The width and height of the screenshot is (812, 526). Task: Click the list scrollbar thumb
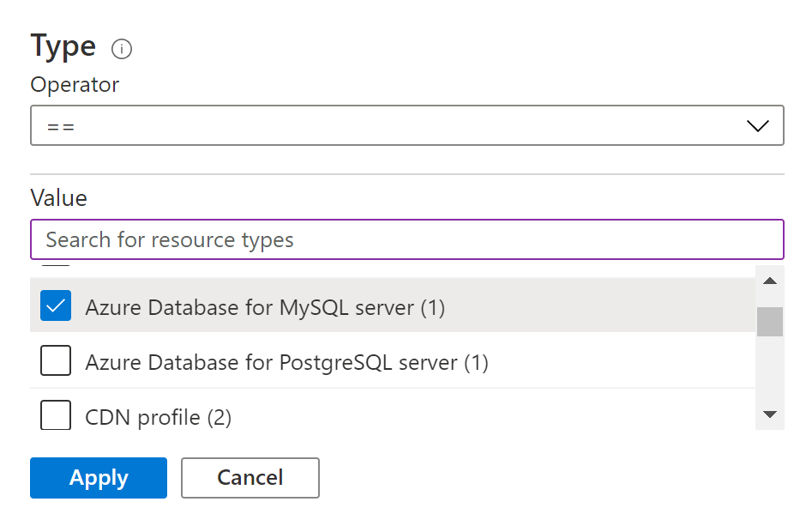(769, 322)
